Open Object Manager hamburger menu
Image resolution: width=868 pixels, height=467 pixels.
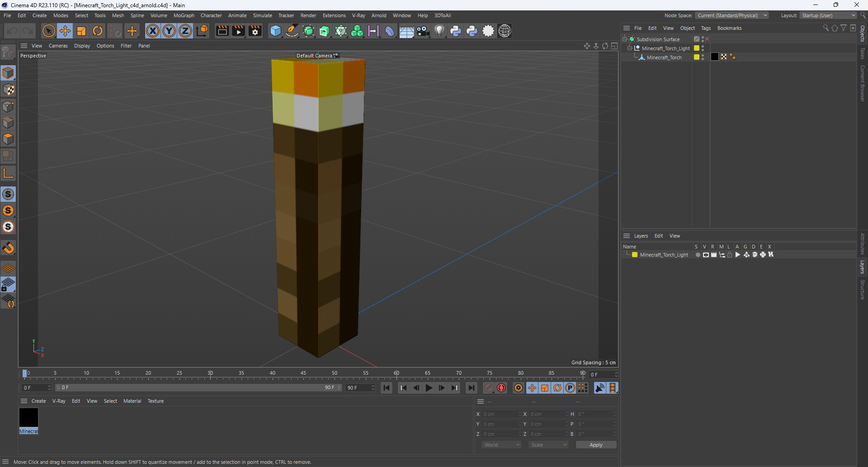[627, 28]
